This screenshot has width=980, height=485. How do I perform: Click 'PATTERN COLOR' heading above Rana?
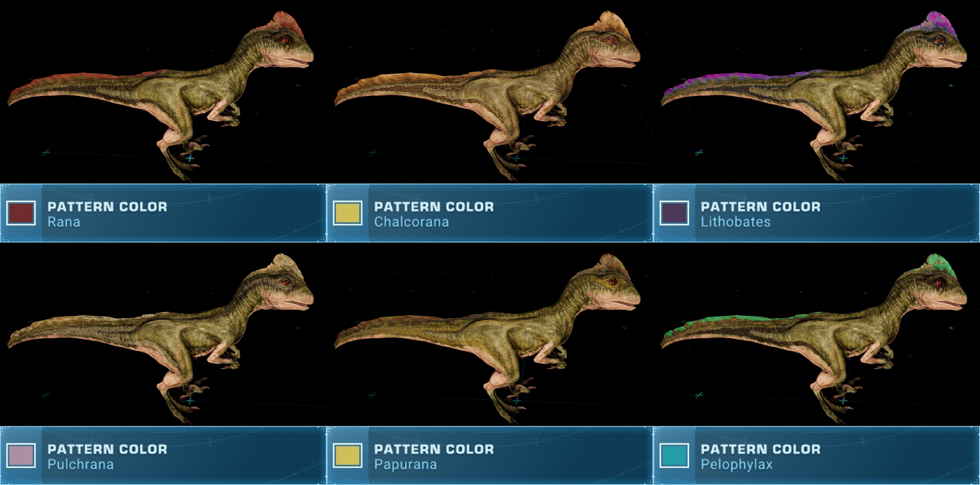pos(107,207)
